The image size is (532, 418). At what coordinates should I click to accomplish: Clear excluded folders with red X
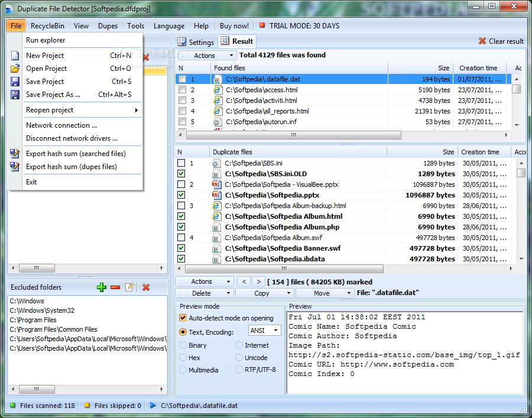[x=146, y=287]
